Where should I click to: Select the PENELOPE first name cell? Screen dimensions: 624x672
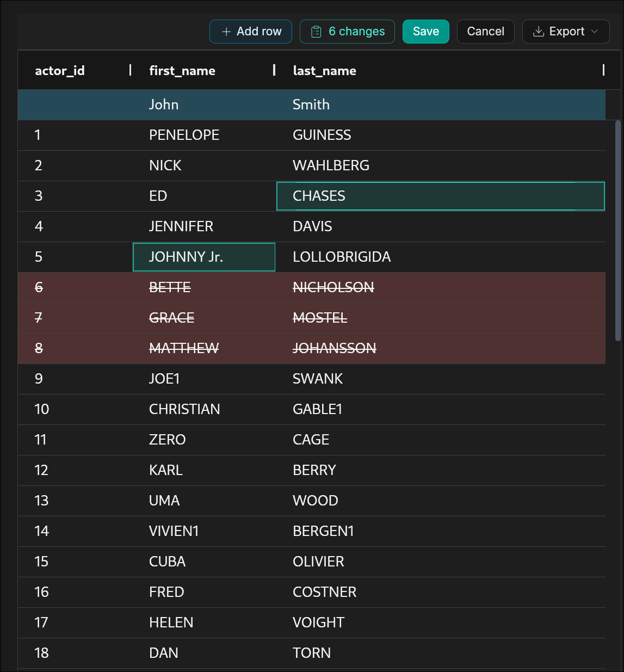(204, 135)
